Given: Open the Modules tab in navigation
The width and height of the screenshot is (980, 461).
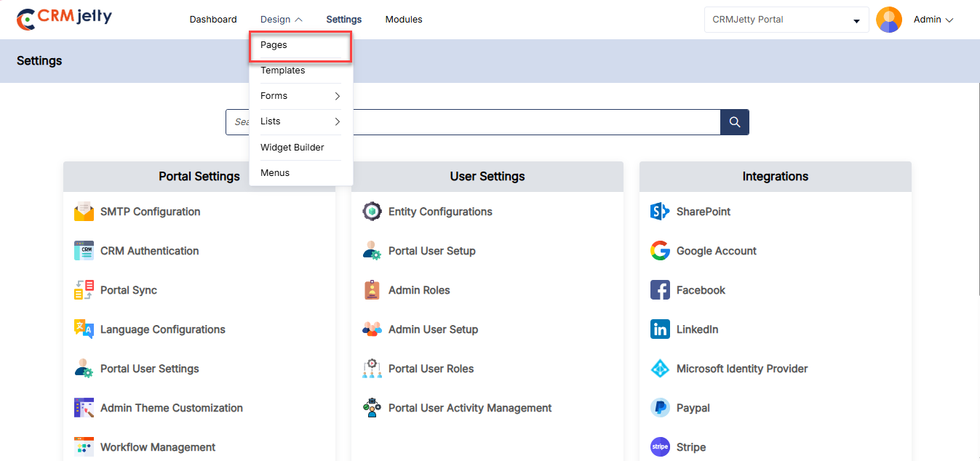Looking at the screenshot, I should click(403, 20).
